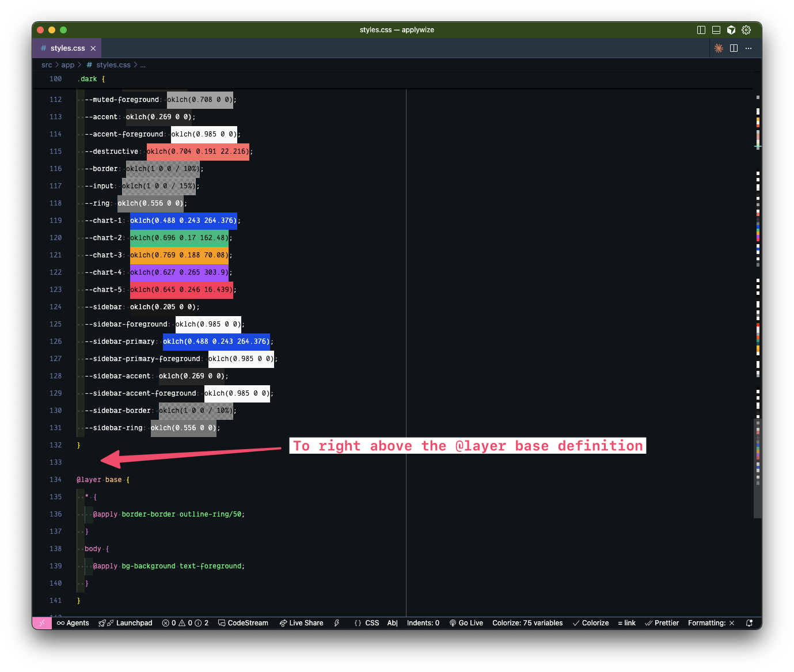Click the blue chart-1 color swatch on line 119
Viewport: 794px width, 672px height.
tap(183, 221)
